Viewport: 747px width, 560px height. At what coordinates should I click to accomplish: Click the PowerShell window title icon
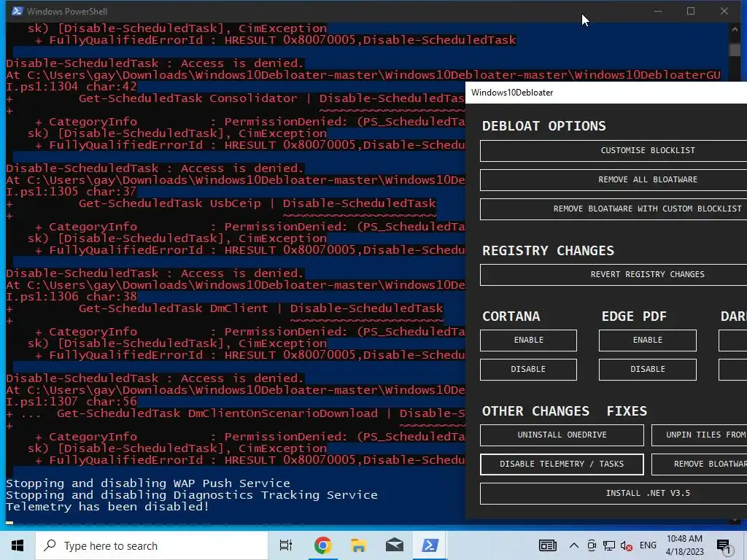pyautogui.click(x=18, y=11)
